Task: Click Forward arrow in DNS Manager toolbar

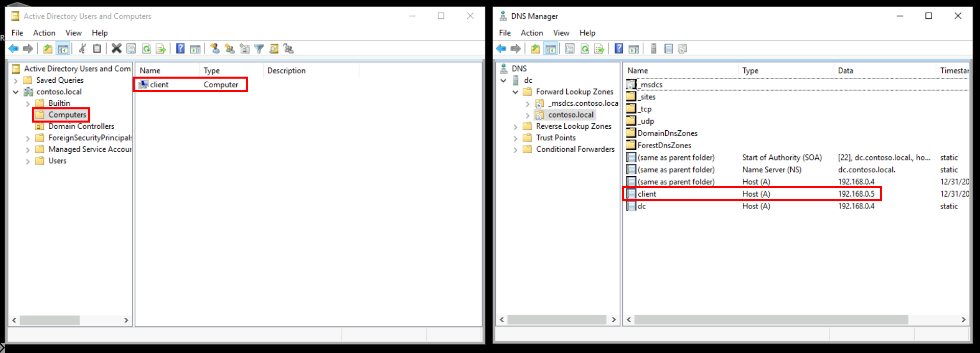Action: click(x=516, y=49)
